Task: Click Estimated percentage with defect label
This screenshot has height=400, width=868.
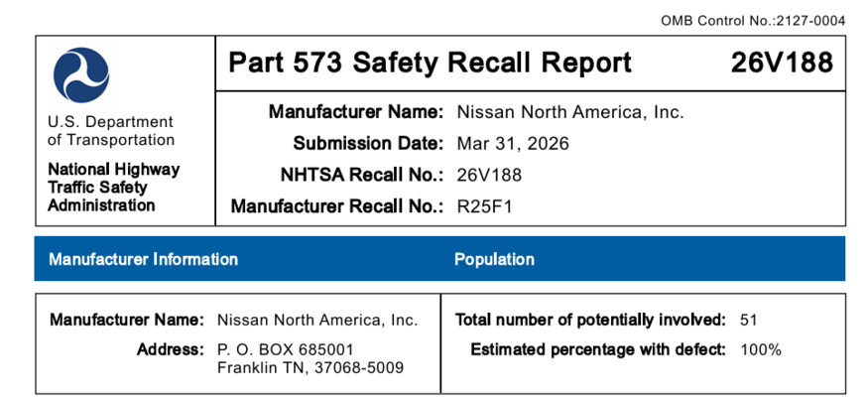Action: 597,349
